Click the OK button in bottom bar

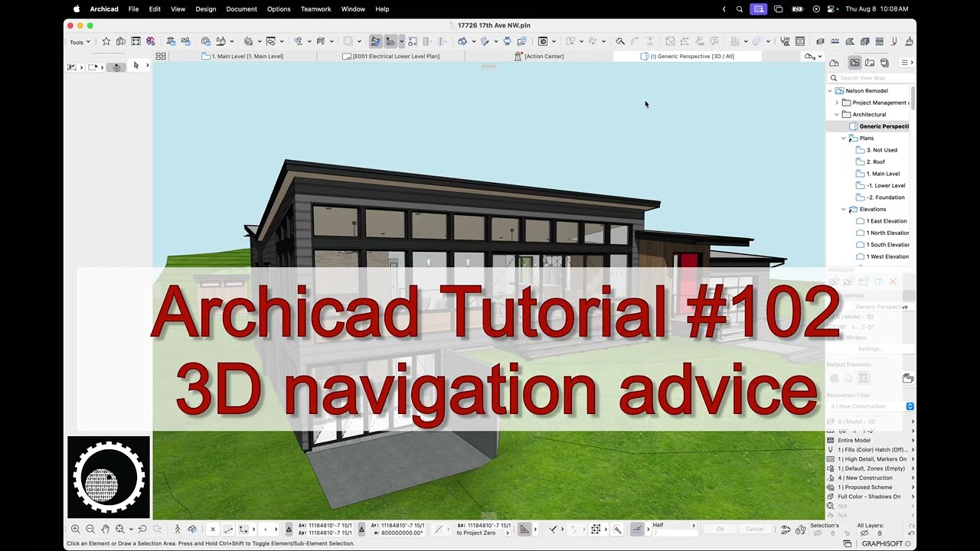point(720,529)
